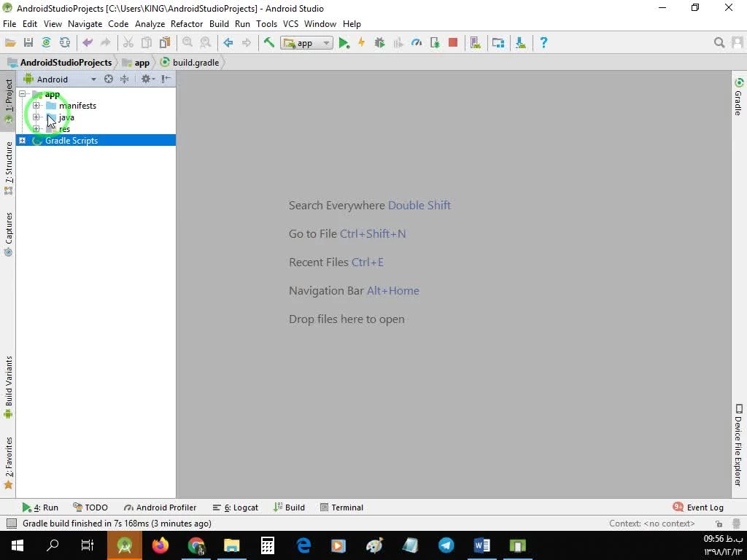Open the Event Log
The image size is (747, 560).
698,507
